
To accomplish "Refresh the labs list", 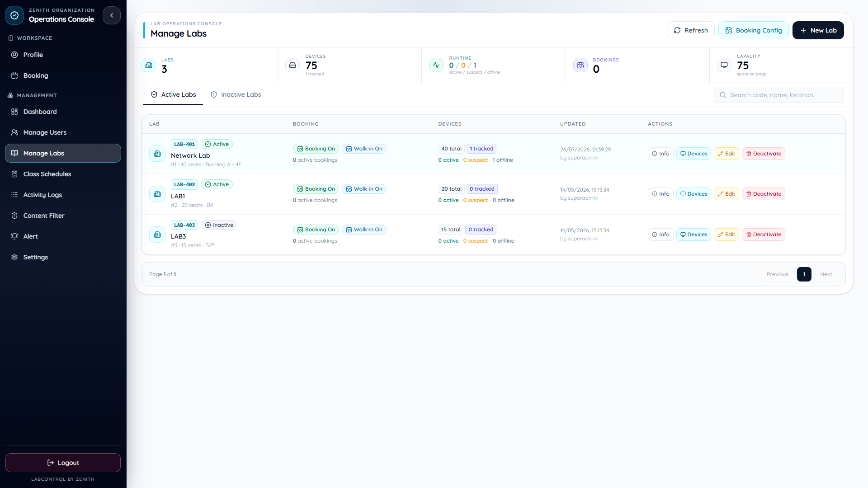I will coord(690,30).
